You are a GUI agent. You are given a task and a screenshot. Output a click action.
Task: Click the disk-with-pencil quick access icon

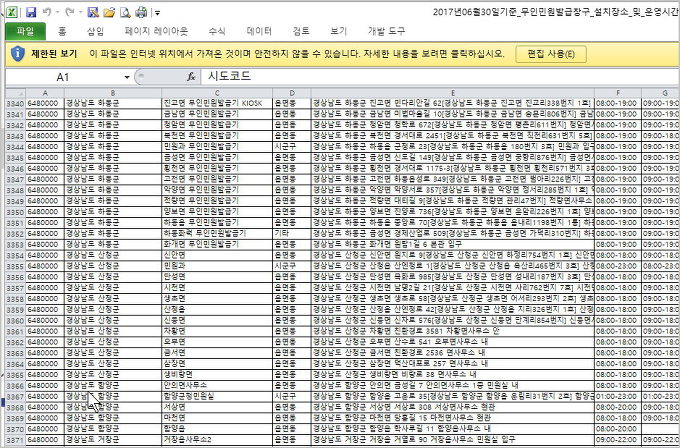[93, 12]
